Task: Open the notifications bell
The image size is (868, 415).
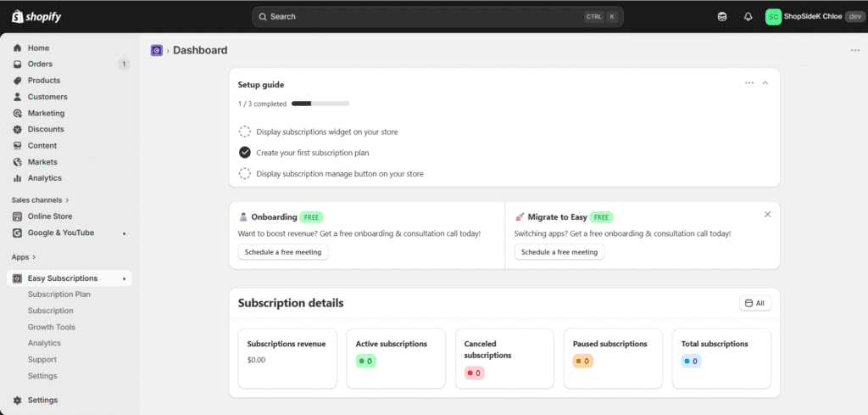Action: point(748,17)
